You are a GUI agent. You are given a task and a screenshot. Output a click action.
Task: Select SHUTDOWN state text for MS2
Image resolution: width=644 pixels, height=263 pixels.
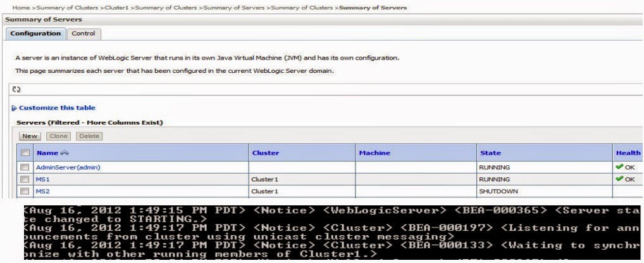pos(498,191)
